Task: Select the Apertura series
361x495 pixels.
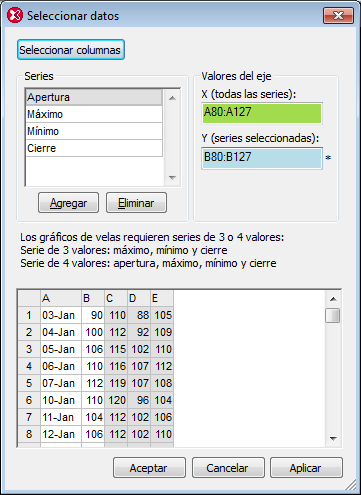Action: tap(94, 97)
